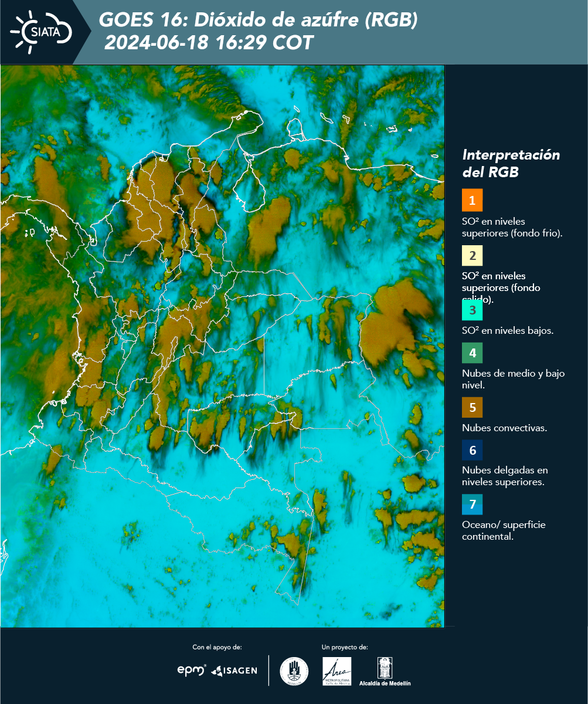Click the dark blue legend swatch numbered 6

472,451
